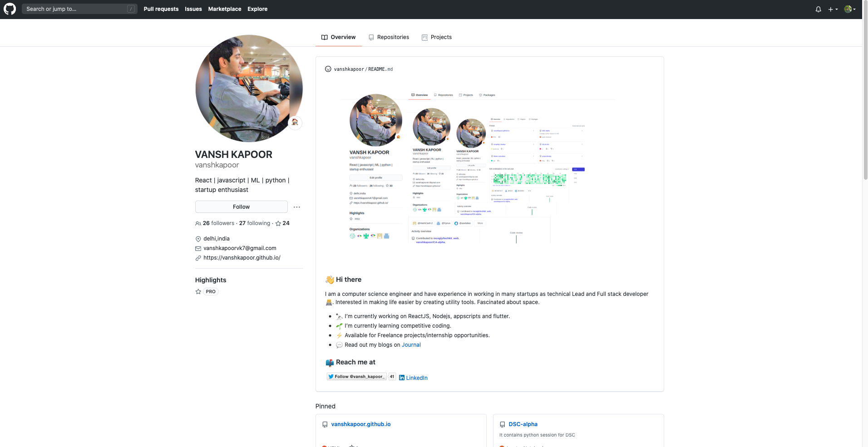The width and height of the screenshot is (868, 447).
Task: Open the user avatar menu
Action: [x=849, y=9]
